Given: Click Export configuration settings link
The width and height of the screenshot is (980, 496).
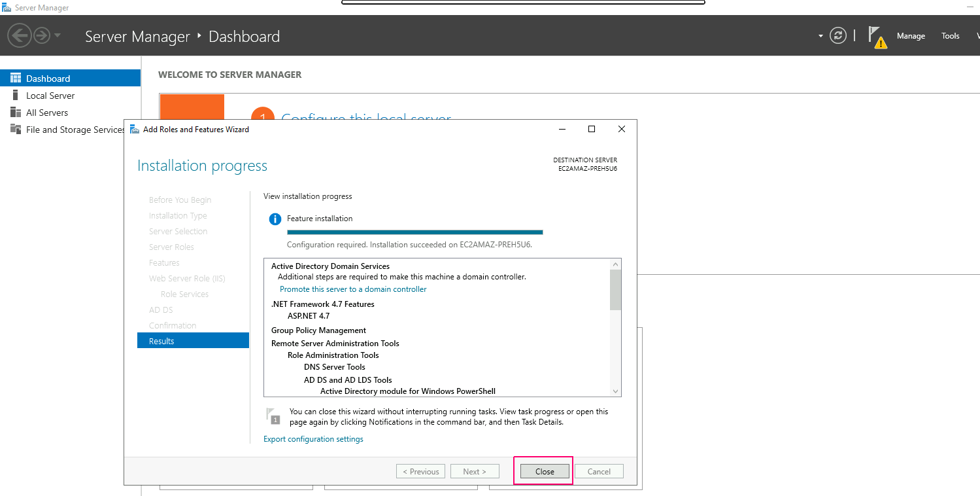Looking at the screenshot, I should (313, 438).
